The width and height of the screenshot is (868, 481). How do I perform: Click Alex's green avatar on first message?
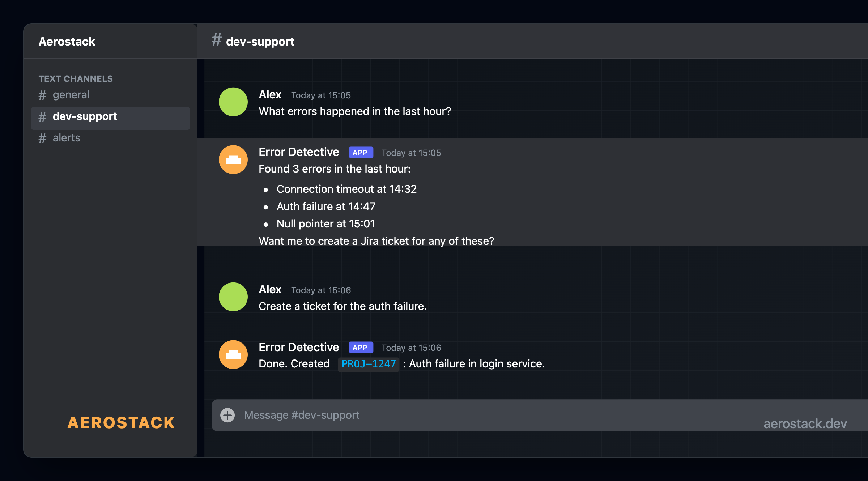point(233,102)
